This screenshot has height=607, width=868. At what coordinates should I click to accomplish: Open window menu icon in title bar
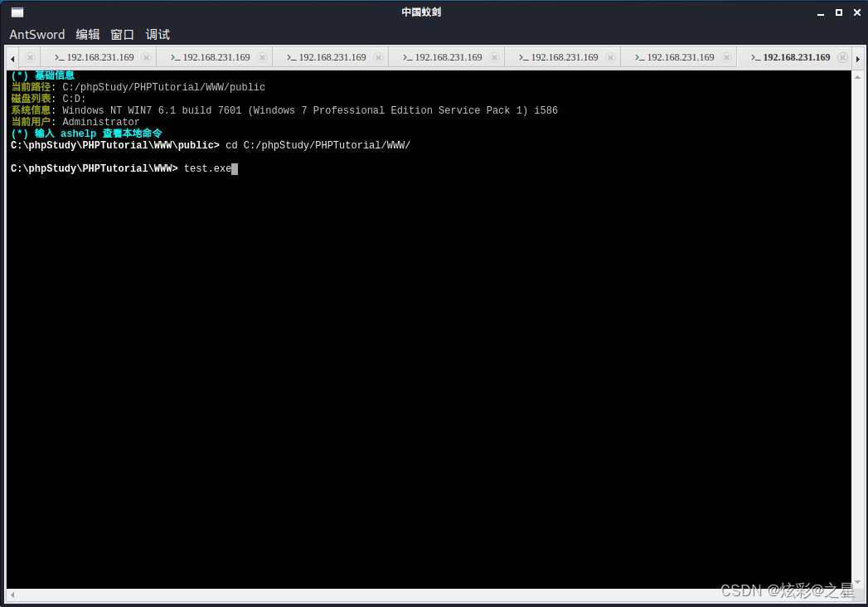coord(17,12)
